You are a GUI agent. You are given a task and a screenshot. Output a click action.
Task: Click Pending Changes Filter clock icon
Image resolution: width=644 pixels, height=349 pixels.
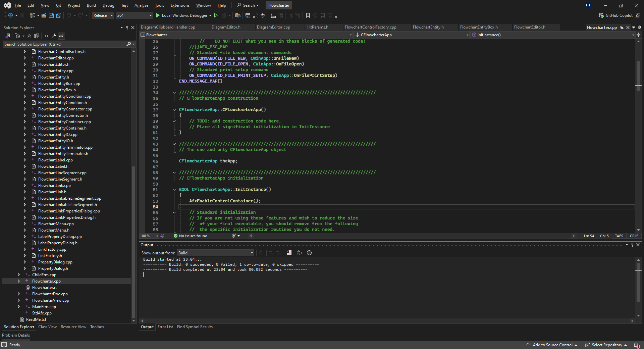[18, 36]
